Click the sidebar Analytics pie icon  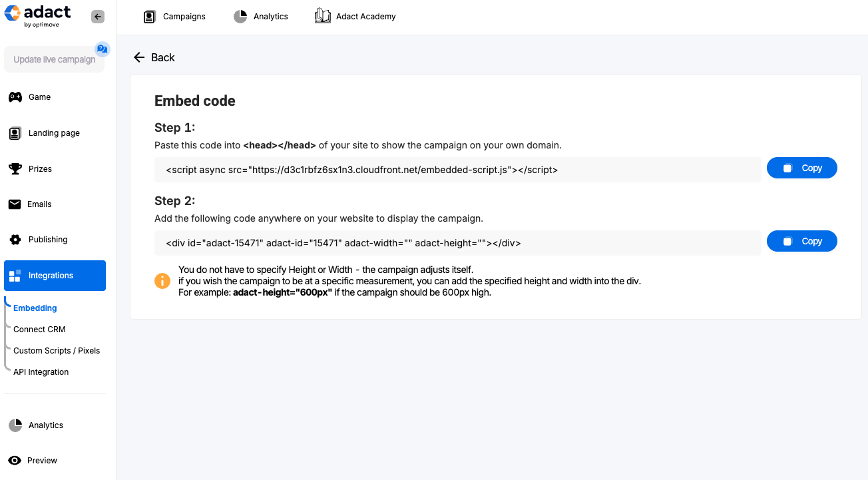point(15,425)
